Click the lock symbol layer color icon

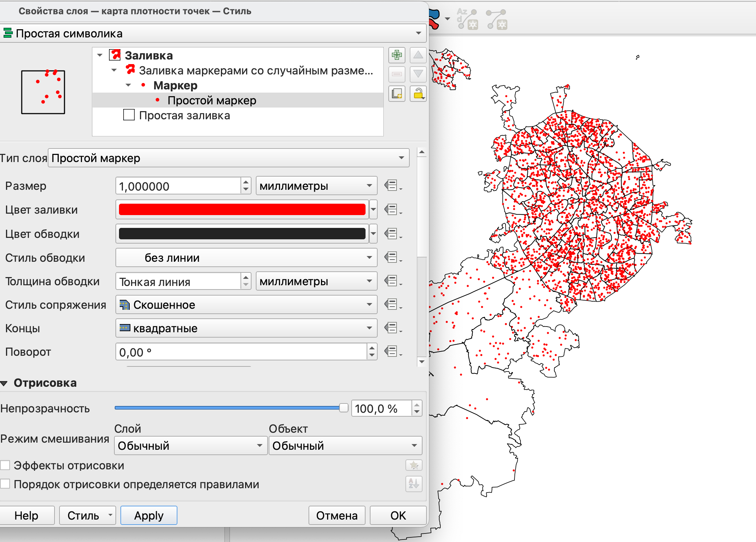(418, 94)
